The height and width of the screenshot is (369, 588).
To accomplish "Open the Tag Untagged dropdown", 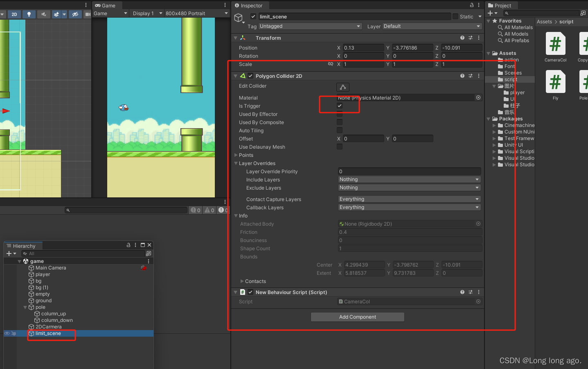I will 310,26.
